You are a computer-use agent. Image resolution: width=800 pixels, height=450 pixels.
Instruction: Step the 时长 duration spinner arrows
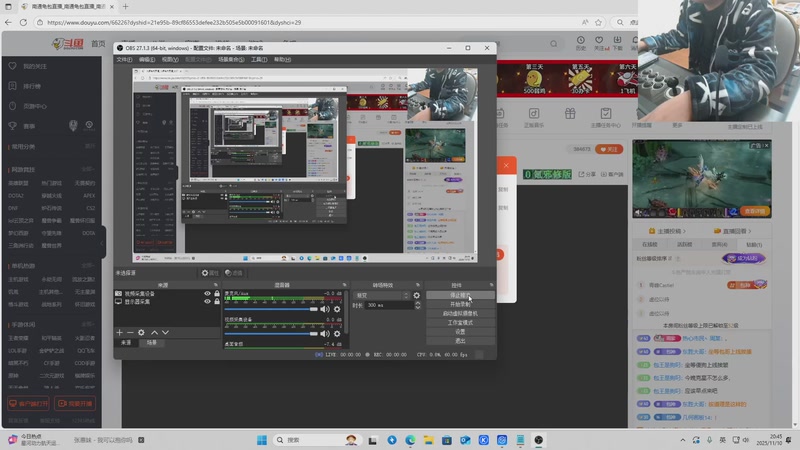pyautogui.click(x=418, y=305)
